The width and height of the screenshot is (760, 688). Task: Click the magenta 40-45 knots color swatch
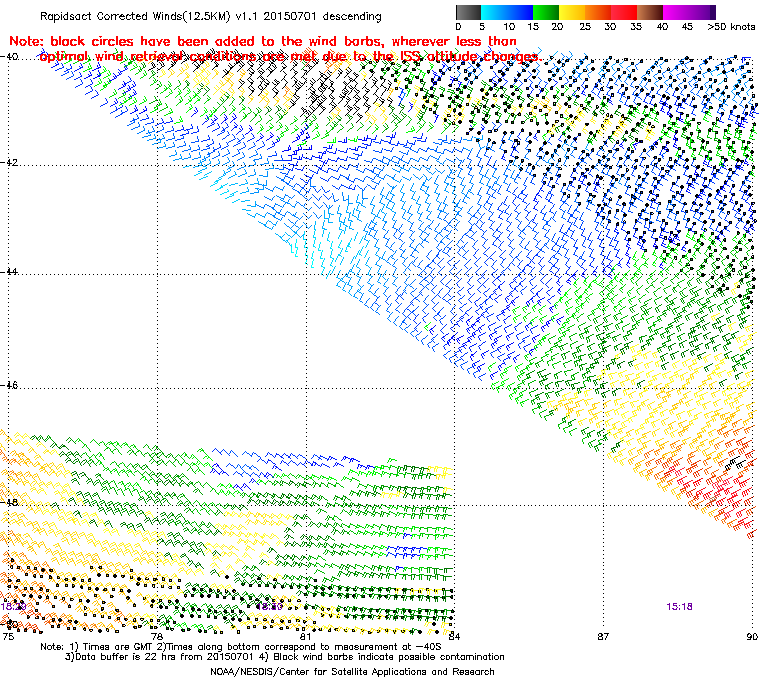click(x=677, y=12)
